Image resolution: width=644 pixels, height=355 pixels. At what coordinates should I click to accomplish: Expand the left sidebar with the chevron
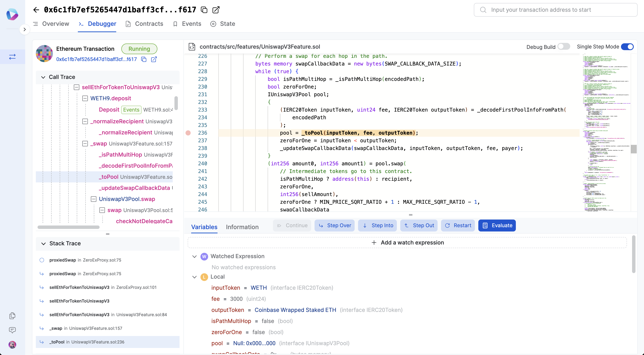(x=25, y=29)
